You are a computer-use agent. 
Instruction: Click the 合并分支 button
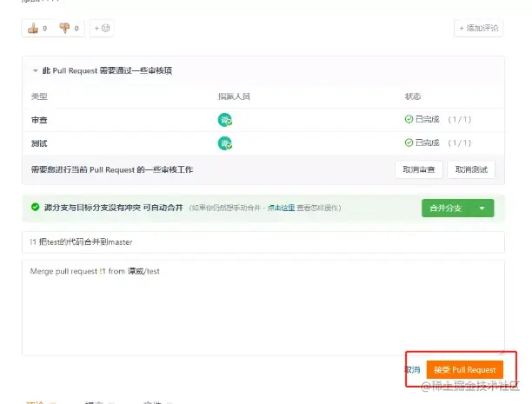[x=446, y=208]
